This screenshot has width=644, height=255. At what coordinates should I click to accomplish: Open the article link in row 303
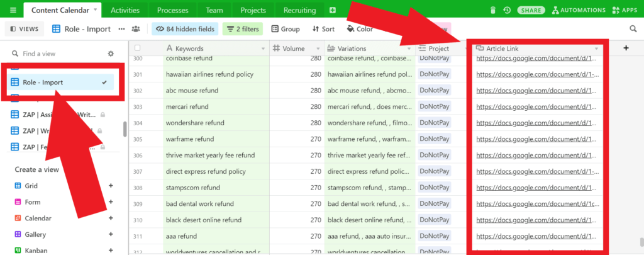(x=536, y=106)
